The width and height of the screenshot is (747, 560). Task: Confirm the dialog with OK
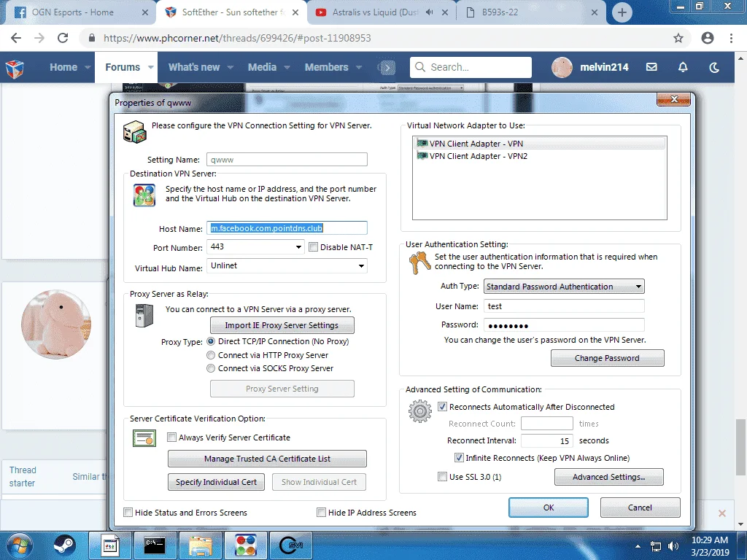[549, 507]
